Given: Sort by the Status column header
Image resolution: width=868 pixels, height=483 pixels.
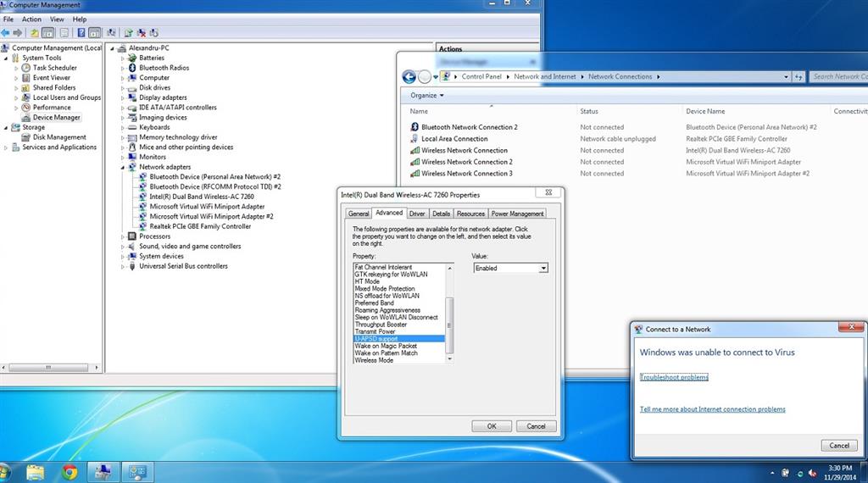Looking at the screenshot, I should point(589,111).
